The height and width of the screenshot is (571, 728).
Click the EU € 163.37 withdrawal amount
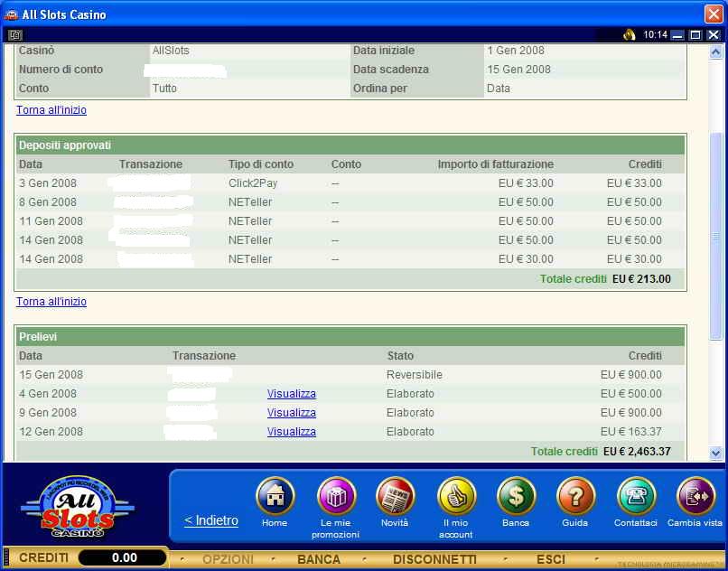pos(631,432)
